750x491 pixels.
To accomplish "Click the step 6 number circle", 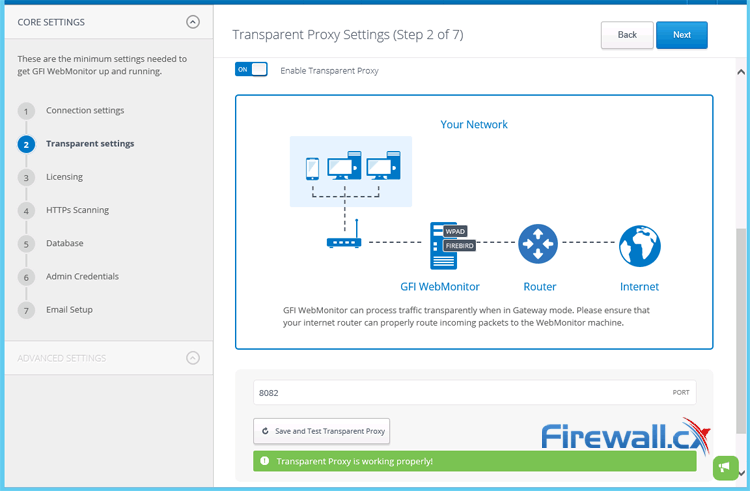I will coord(26,277).
